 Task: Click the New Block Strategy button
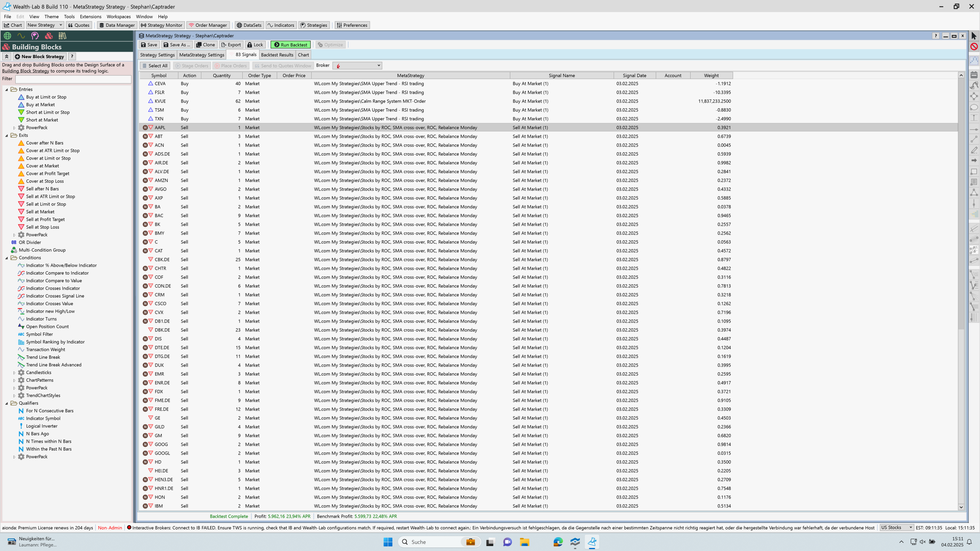coord(39,57)
